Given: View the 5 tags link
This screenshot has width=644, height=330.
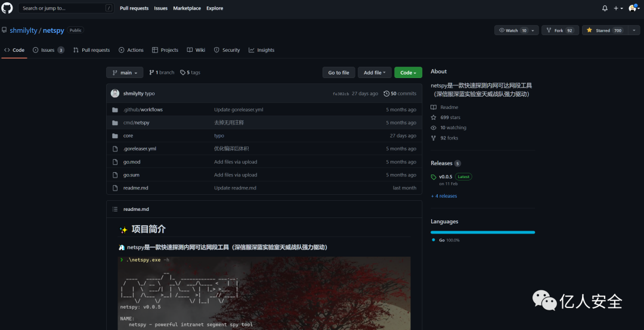Looking at the screenshot, I should (x=190, y=73).
